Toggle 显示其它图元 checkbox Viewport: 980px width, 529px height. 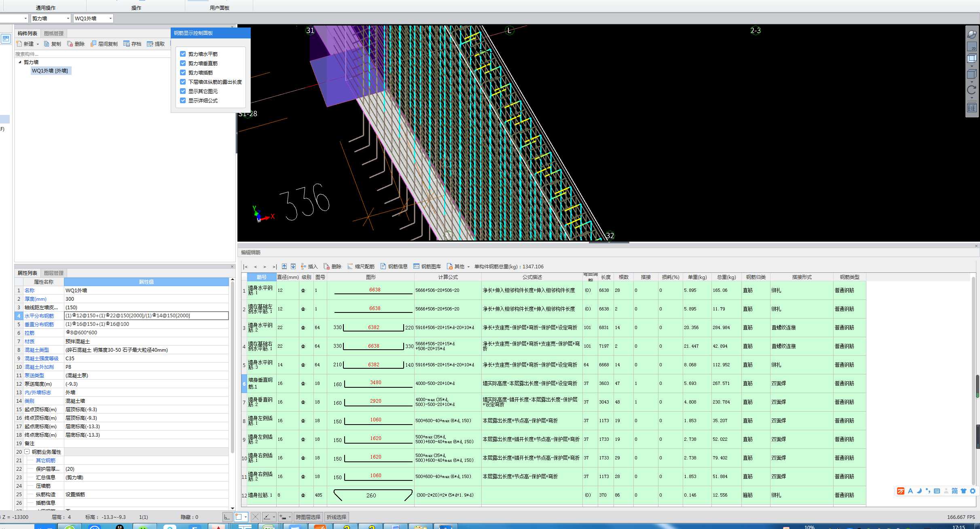click(183, 91)
